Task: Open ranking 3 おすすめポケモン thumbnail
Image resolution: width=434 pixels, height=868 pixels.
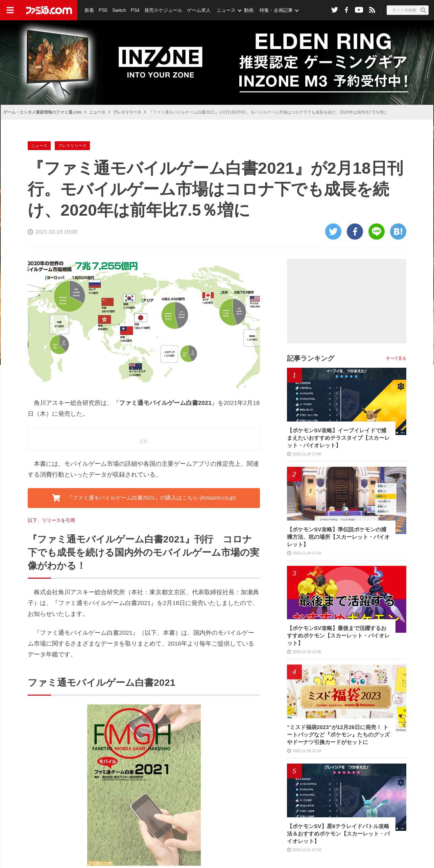Action: click(346, 593)
